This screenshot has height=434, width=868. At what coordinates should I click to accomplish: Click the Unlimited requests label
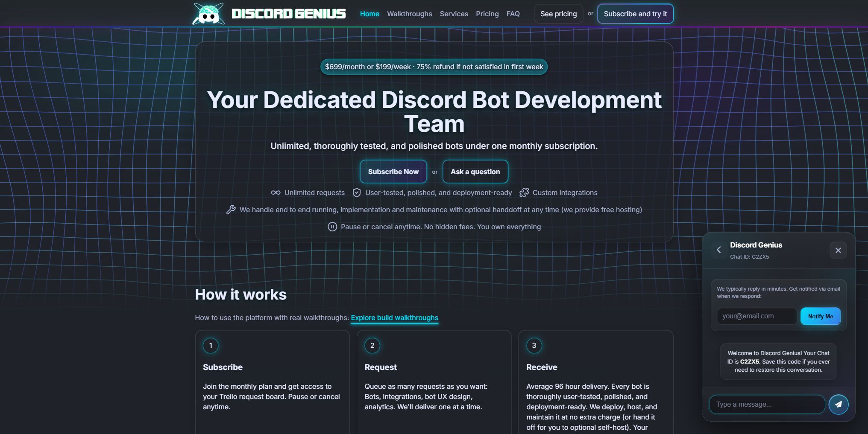314,192
